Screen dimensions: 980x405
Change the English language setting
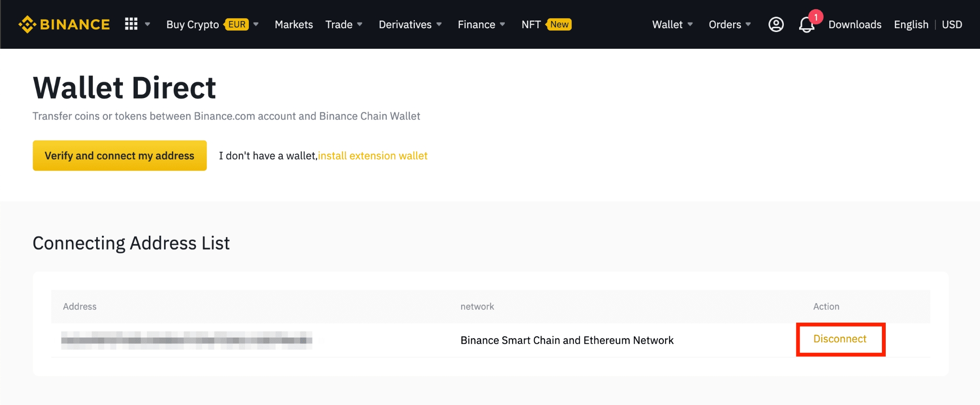(911, 24)
